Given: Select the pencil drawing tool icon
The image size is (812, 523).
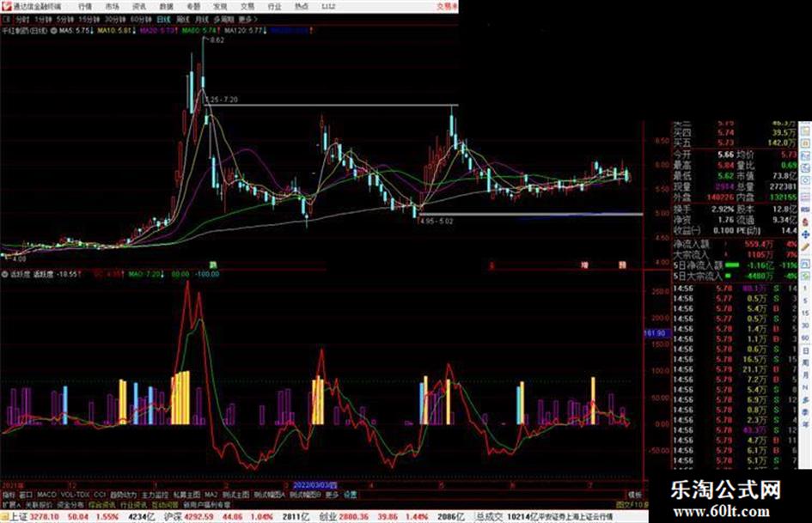Looking at the screenshot, I should pyautogui.click(x=806, y=247).
